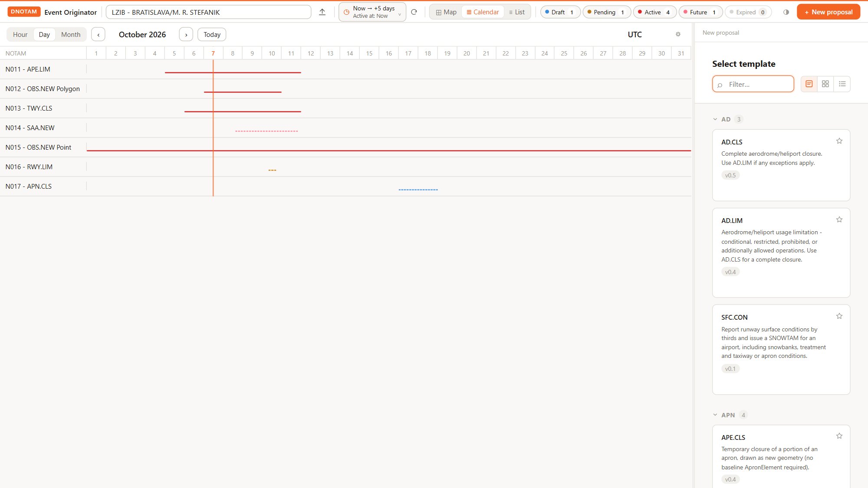Toggle the Pending status filter
This screenshot has height=488, width=868.
click(607, 12)
